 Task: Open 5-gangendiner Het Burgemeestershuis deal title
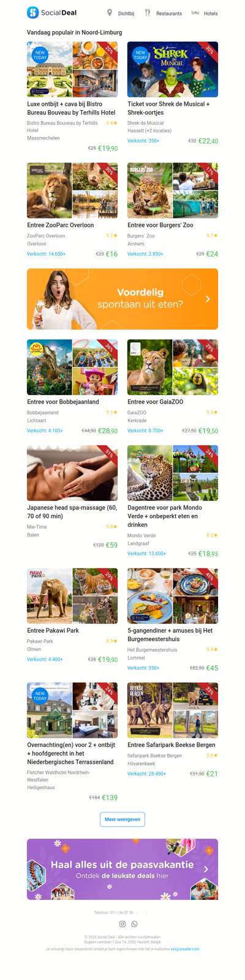pos(170,634)
